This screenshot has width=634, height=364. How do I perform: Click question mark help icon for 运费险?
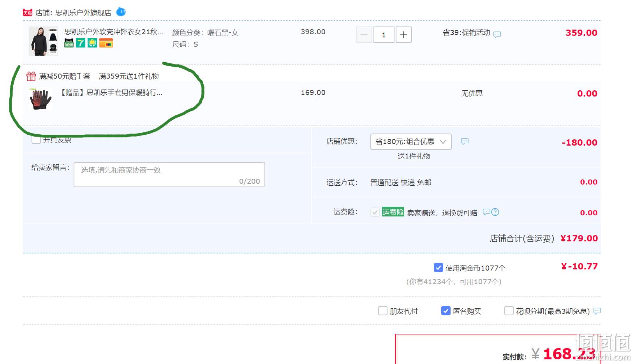[495, 212]
